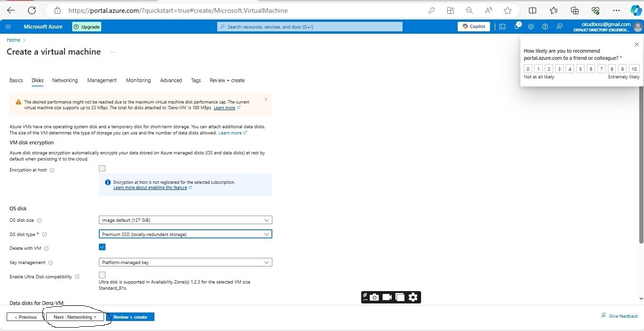Enable the Ultra Disk compatibility checkbox
This screenshot has height=331, width=644.
[102, 275]
